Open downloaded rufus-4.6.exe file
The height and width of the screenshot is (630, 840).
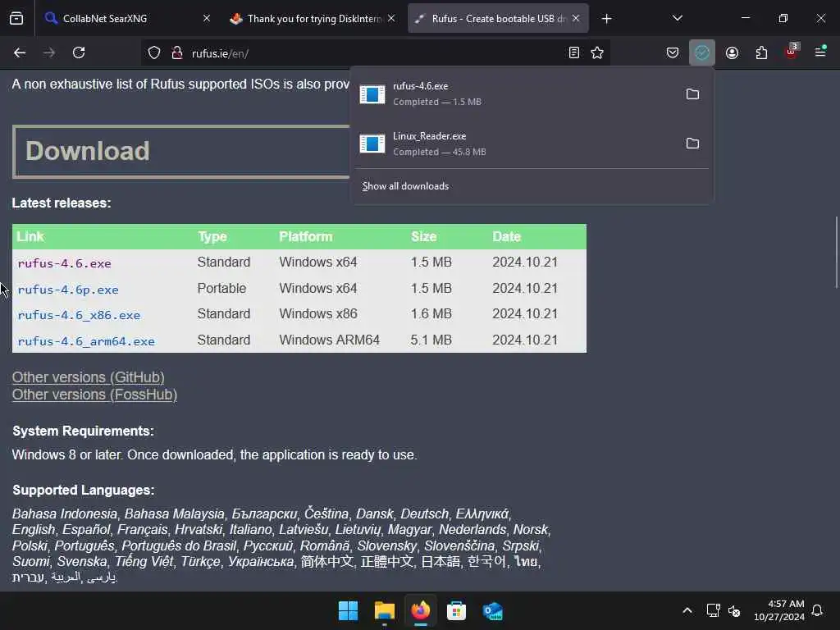pyautogui.click(x=514, y=94)
